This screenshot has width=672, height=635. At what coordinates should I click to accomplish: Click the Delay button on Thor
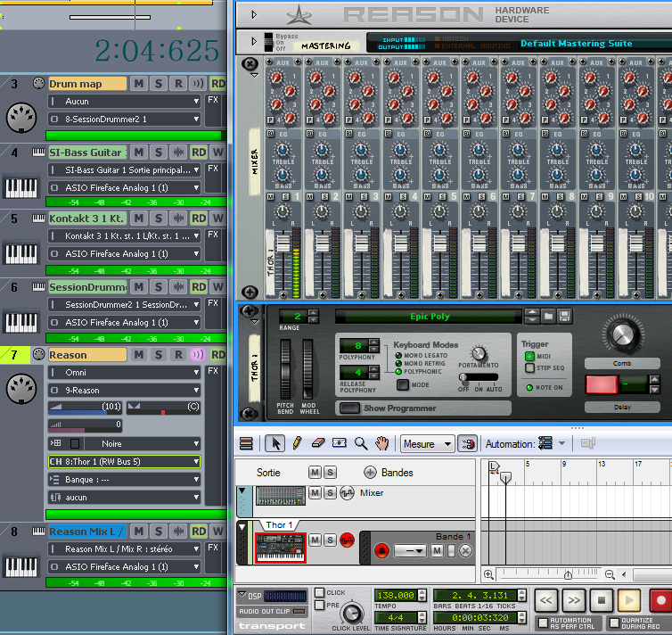pos(622,407)
